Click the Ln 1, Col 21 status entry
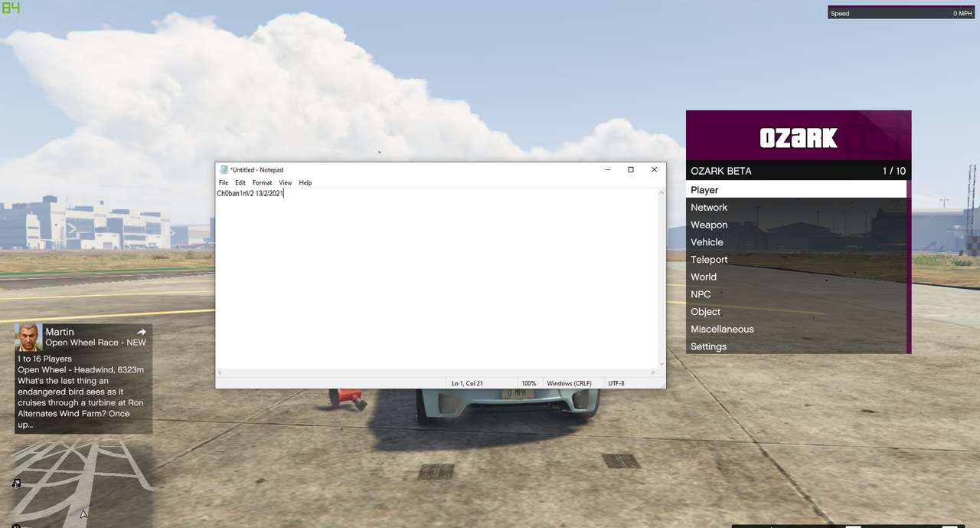The height and width of the screenshot is (528, 980). point(467,382)
